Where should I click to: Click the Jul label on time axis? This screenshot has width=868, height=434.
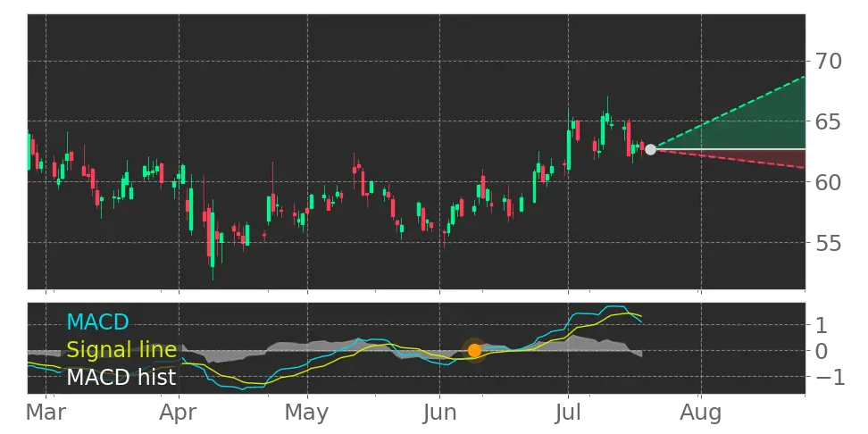568,413
